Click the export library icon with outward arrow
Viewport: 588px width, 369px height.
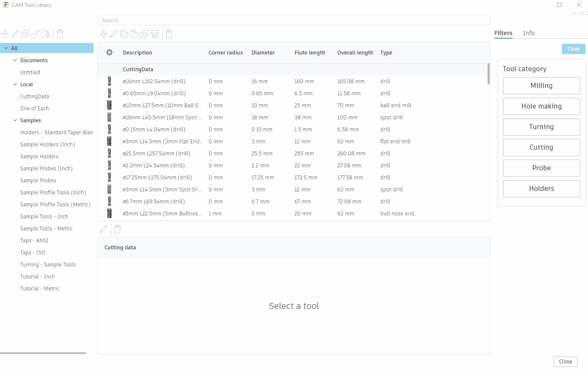(46, 34)
